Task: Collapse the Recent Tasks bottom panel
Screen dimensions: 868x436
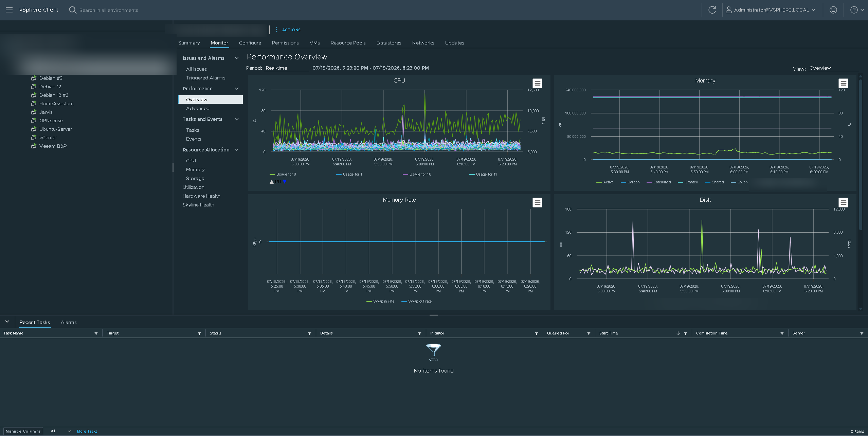Action: pyautogui.click(x=7, y=322)
